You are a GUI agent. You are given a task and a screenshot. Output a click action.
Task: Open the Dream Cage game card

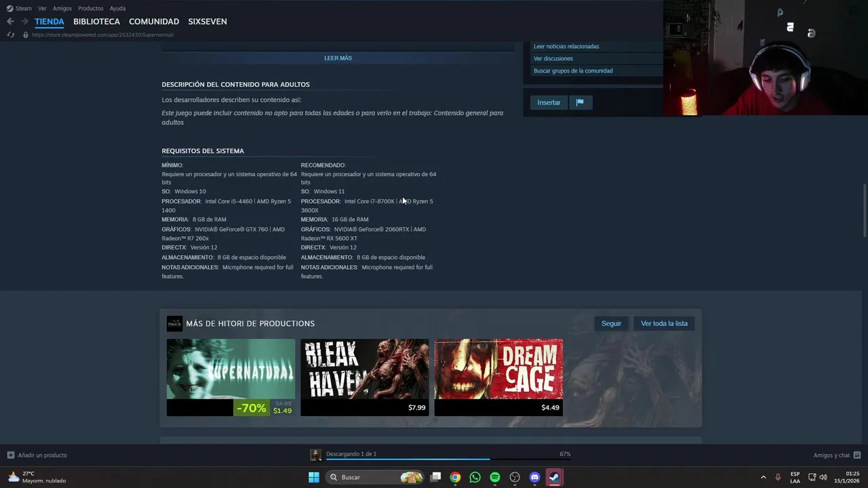click(x=498, y=378)
